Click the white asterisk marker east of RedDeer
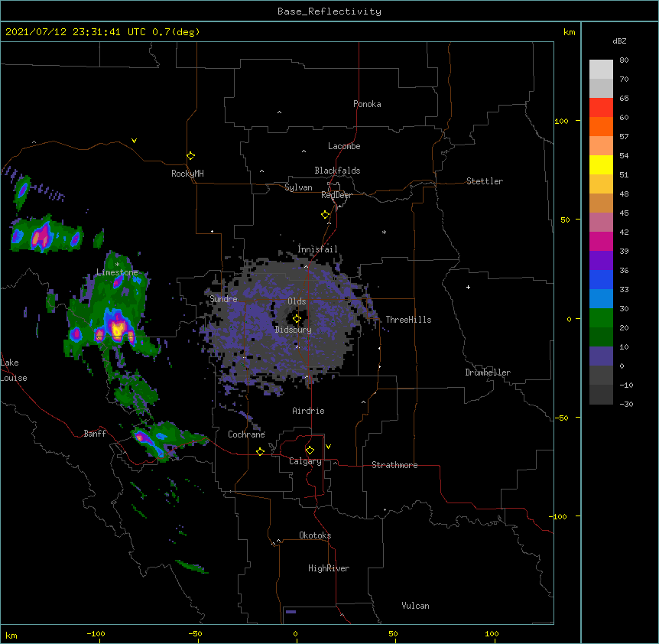The width and height of the screenshot is (659, 644). [x=384, y=232]
